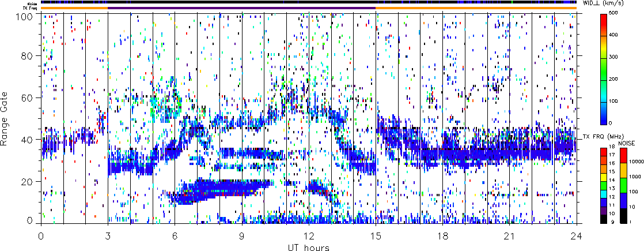
Task: Click x-axis tick label 24
Action: tap(577, 235)
